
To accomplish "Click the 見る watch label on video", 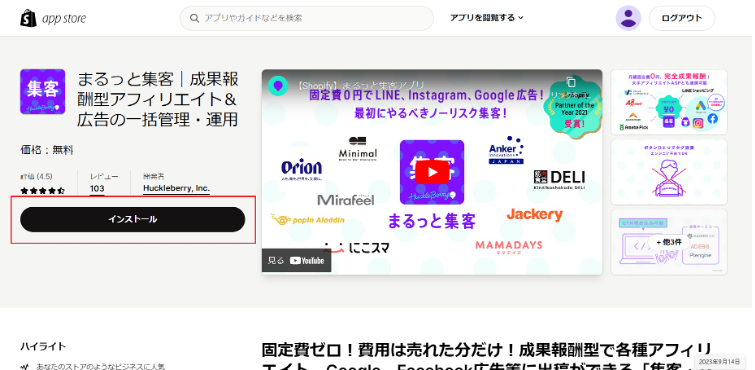I will 276,261.
